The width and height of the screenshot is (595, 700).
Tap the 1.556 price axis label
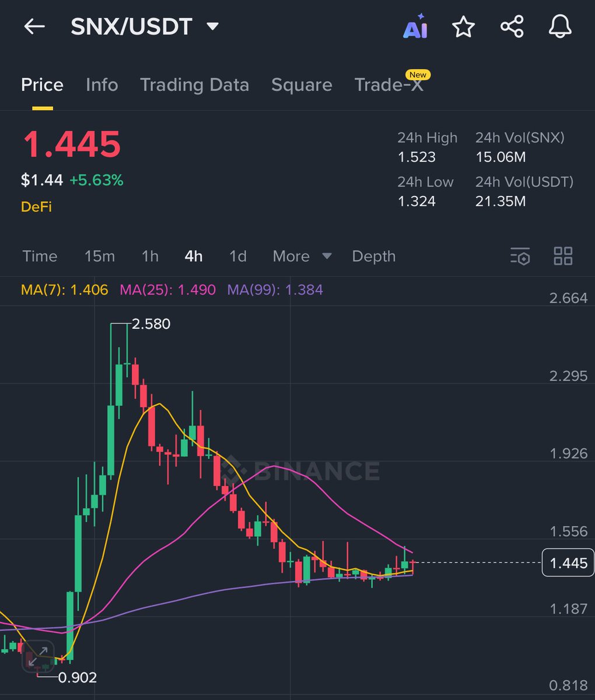pos(569,531)
